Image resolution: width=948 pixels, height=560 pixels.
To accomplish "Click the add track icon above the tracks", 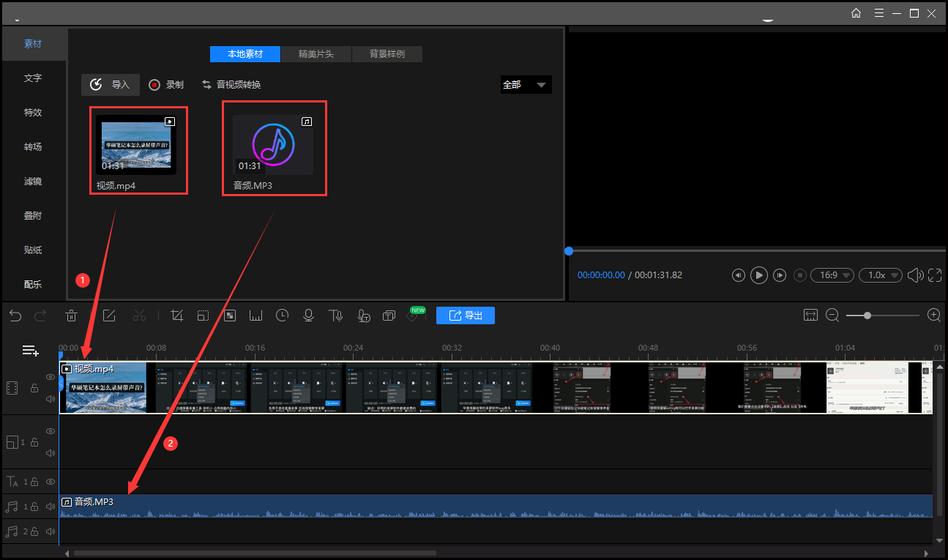I will click(x=30, y=351).
